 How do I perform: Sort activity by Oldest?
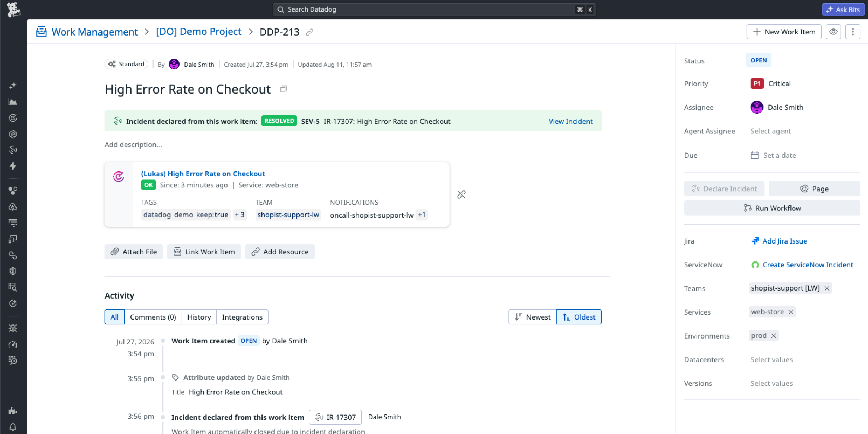click(579, 317)
